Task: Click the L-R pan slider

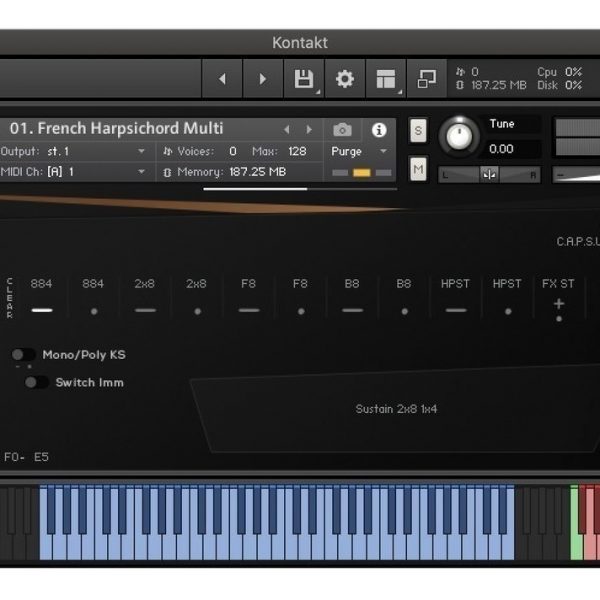Action: tap(489, 175)
